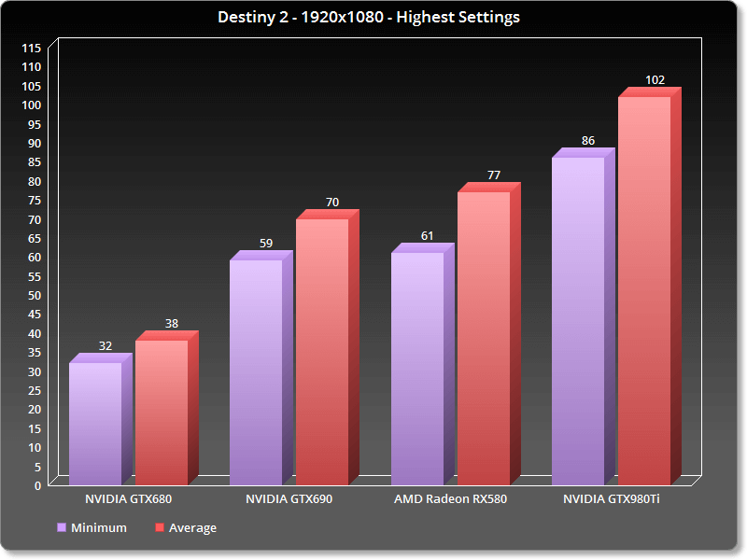Screen dimensions: 747x560
Task: Click the 86 data label
Action: point(588,141)
